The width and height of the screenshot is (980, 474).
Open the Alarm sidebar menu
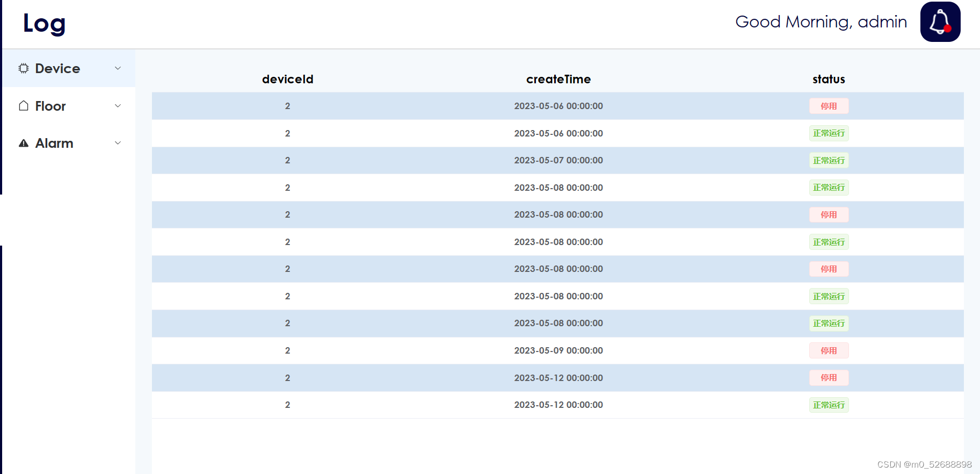pyautogui.click(x=69, y=143)
